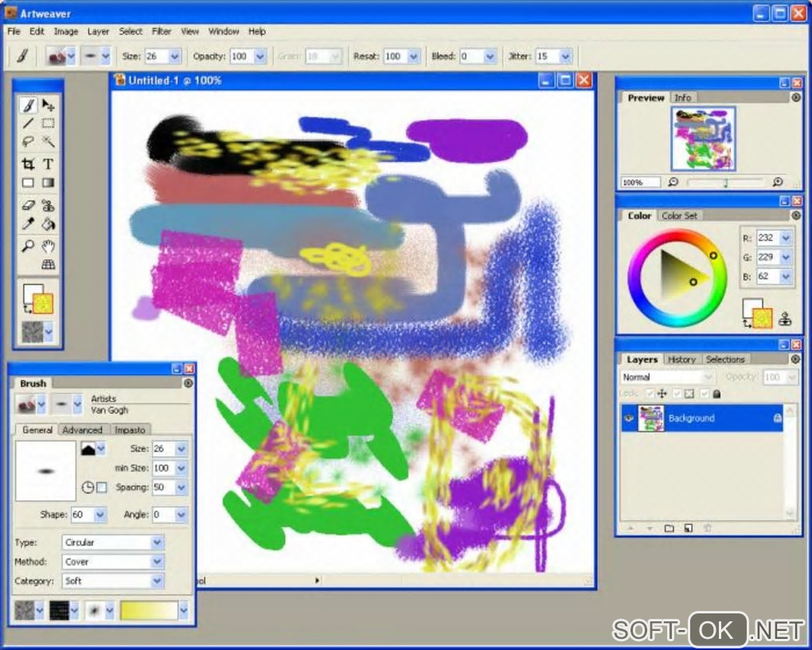
Task: Toggle lock transparency checkbox in Layers
Action: 677,394
